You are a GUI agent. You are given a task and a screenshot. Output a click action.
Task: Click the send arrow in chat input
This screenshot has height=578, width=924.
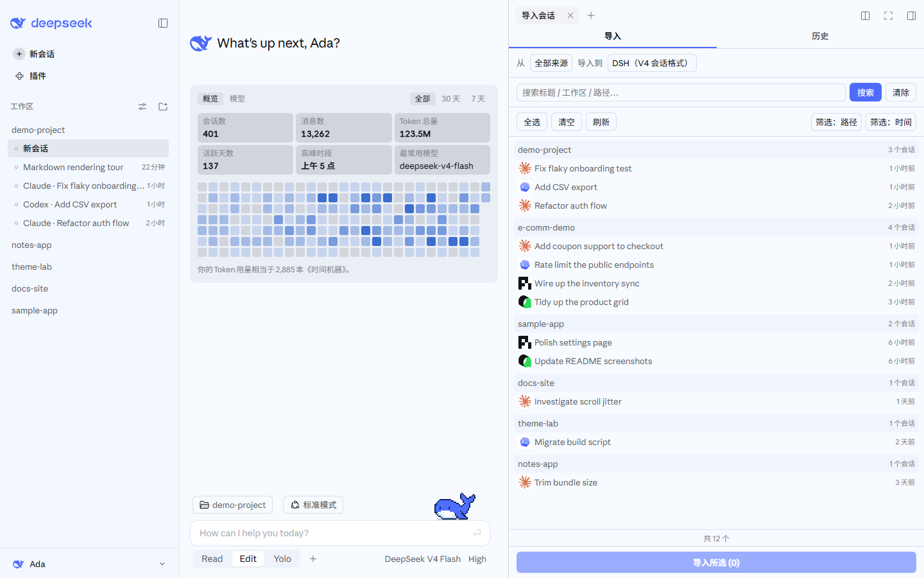(477, 533)
